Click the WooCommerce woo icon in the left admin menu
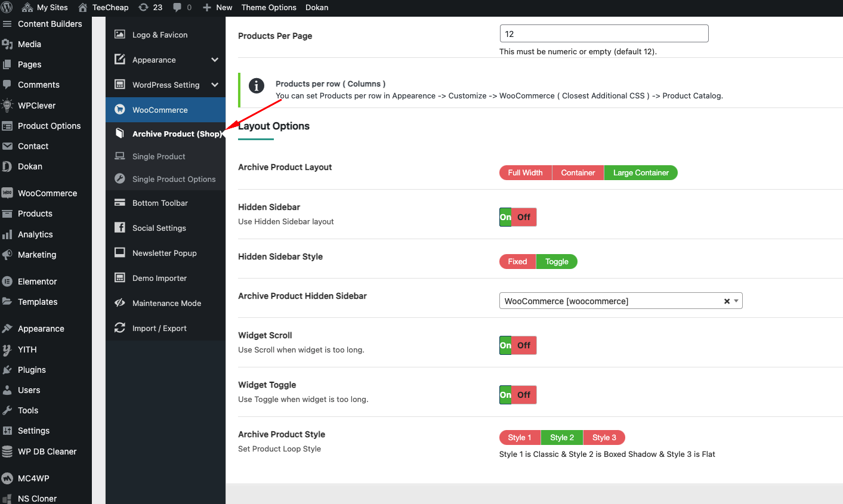The image size is (843, 504). pyautogui.click(x=7, y=193)
